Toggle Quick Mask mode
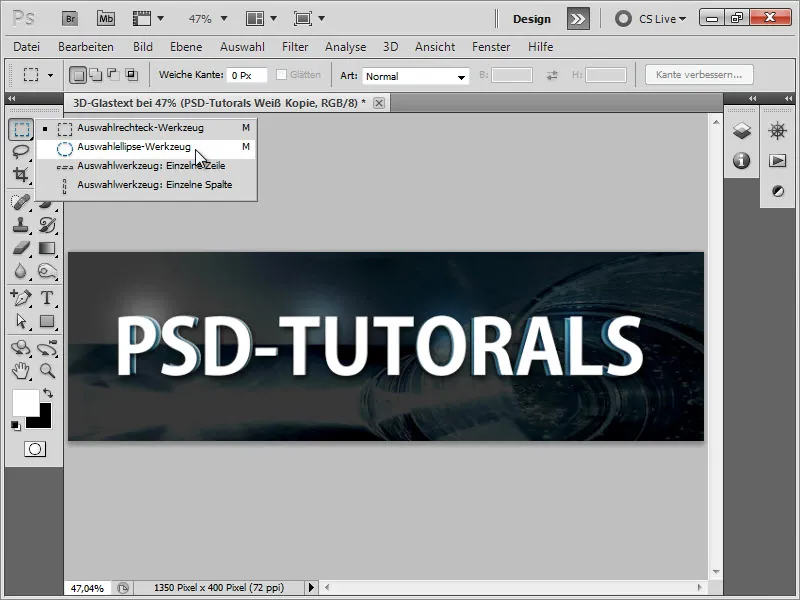800x600 pixels. point(35,449)
